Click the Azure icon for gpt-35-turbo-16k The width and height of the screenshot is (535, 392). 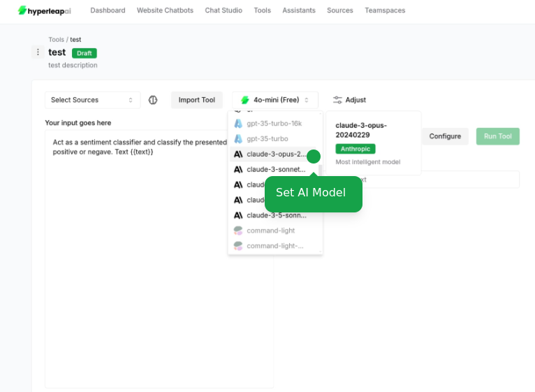click(238, 123)
